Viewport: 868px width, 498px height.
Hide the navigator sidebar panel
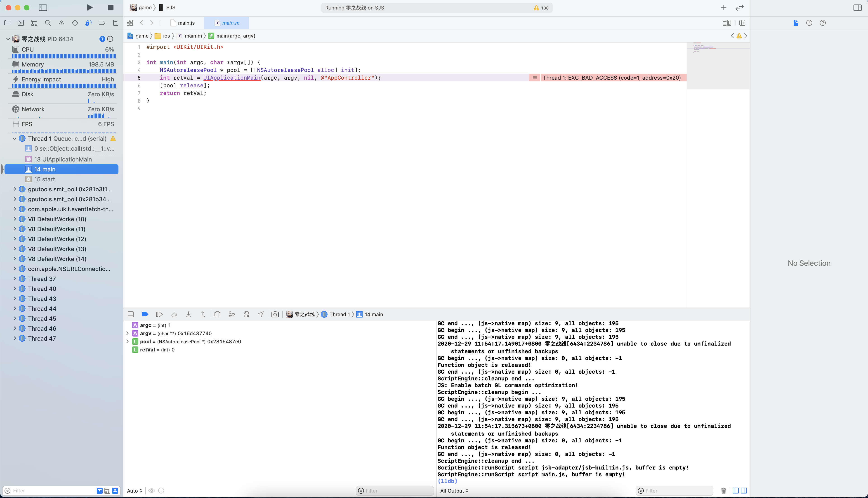point(43,7)
